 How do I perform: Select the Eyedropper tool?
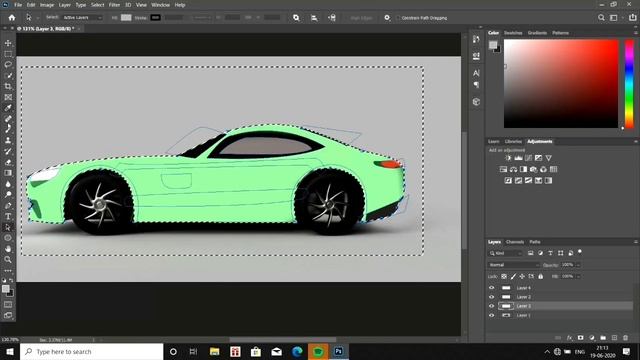(8, 108)
